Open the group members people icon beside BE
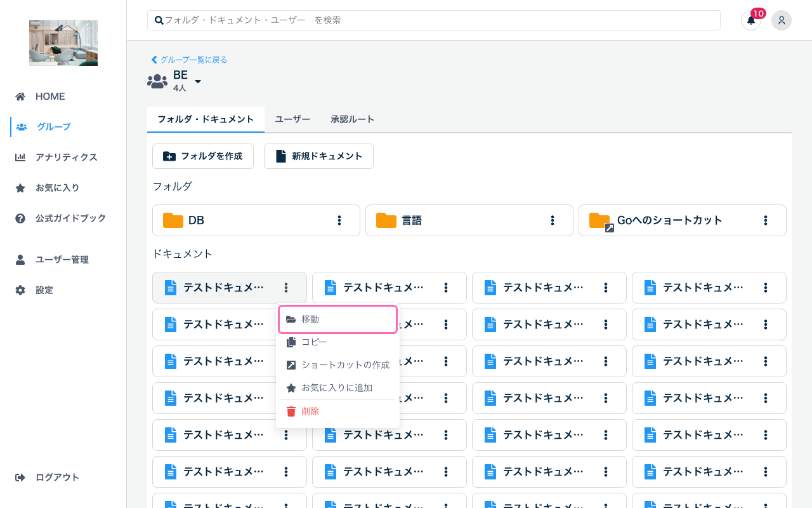Image resolution: width=812 pixels, height=508 pixels. pyautogui.click(x=157, y=80)
